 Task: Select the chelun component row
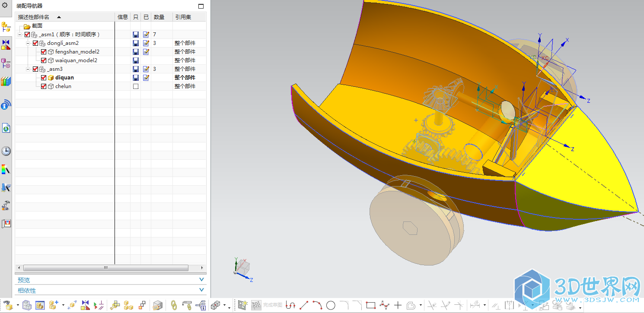[x=111, y=86]
